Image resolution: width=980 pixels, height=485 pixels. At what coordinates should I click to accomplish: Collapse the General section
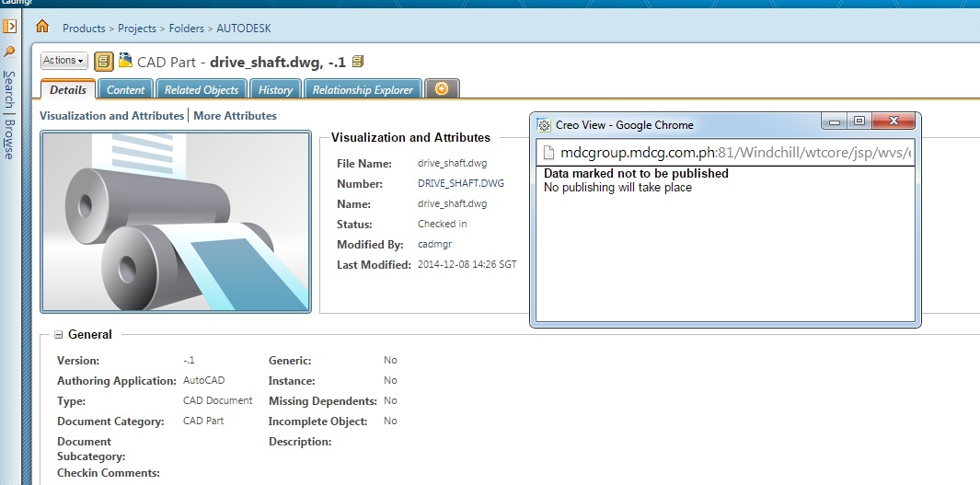[58, 334]
